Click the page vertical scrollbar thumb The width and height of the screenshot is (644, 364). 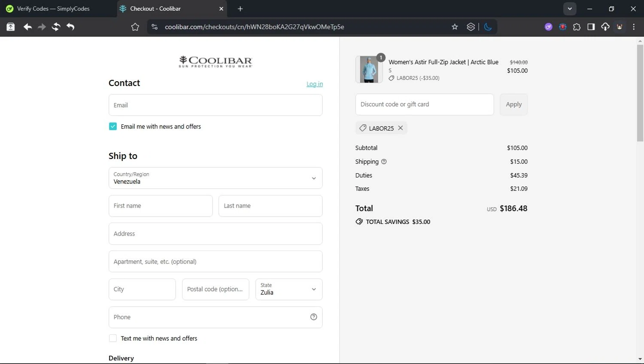[640, 93]
